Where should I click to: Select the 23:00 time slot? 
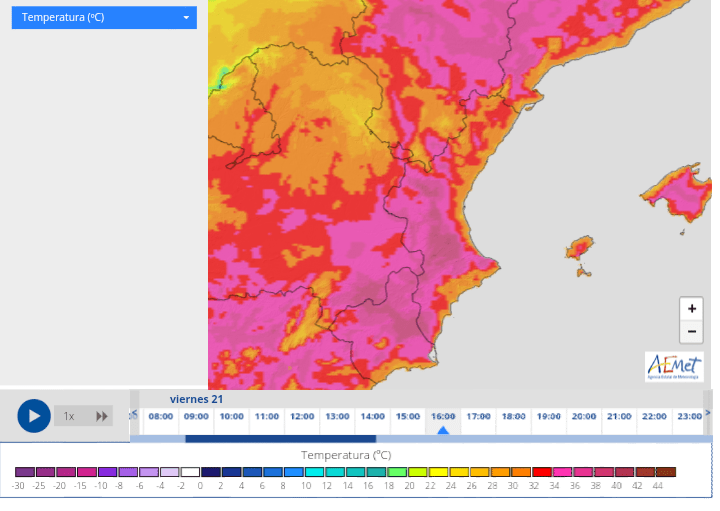point(689,416)
